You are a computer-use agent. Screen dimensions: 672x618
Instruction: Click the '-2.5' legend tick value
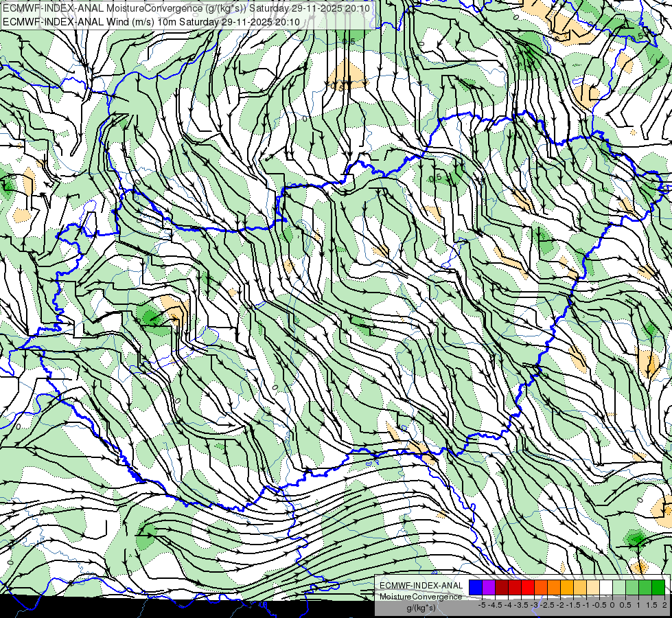(547, 605)
